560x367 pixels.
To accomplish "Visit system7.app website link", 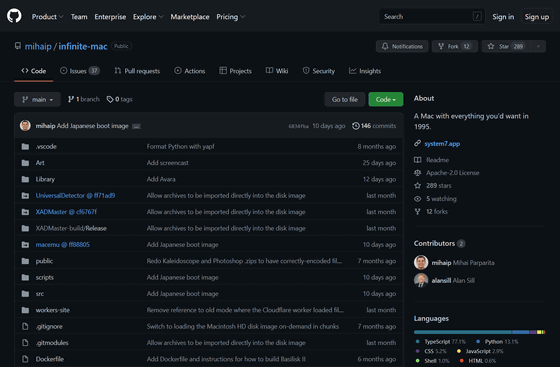I will 442,144.
